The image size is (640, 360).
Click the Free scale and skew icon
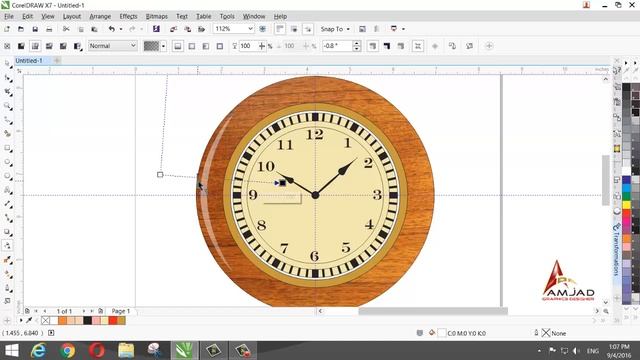(x=418, y=46)
